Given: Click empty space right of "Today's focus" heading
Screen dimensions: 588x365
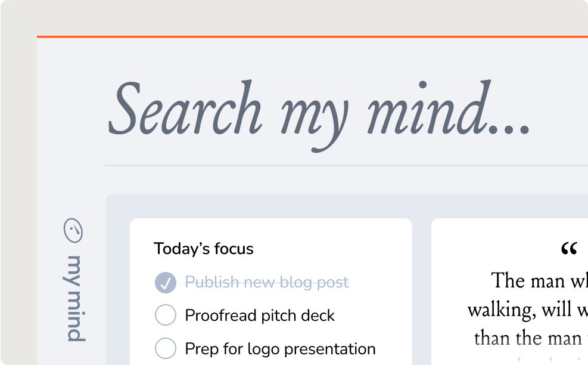Looking at the screenshot, I should [x=334, y=249].
